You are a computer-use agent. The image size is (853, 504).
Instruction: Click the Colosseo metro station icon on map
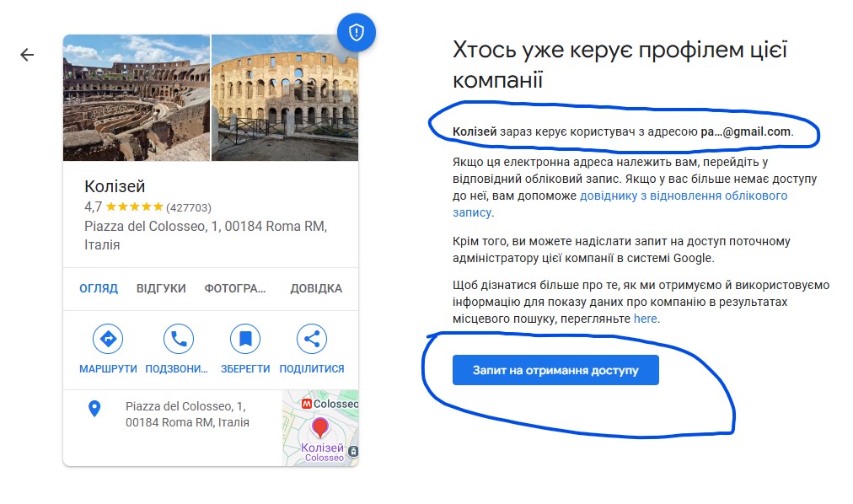click(x=307, y=404)
